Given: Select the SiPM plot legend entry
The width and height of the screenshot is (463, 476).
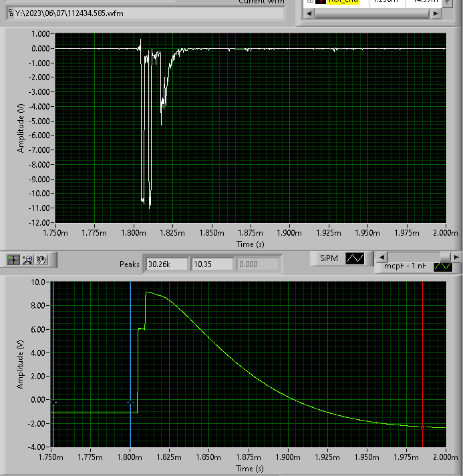Looking at the screenshot, I should click(x=329, y=258).
